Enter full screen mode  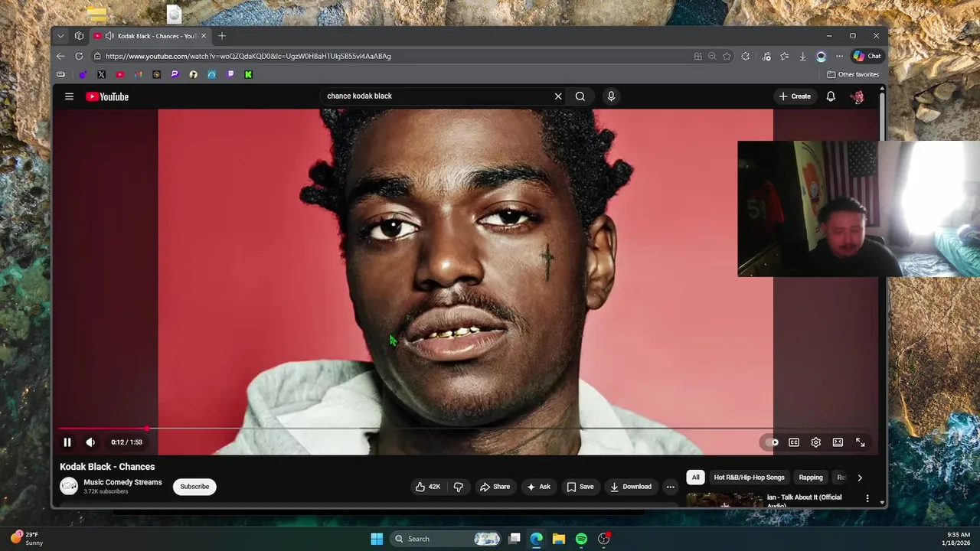coord(861,442)
